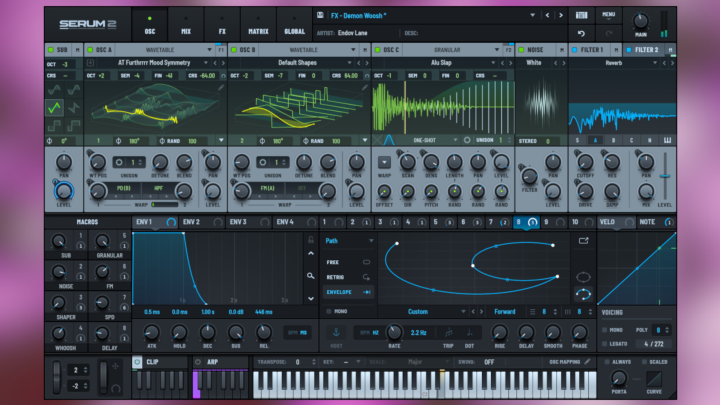
Task: Toggle OSC A power on/off
Action: point(90,50)
